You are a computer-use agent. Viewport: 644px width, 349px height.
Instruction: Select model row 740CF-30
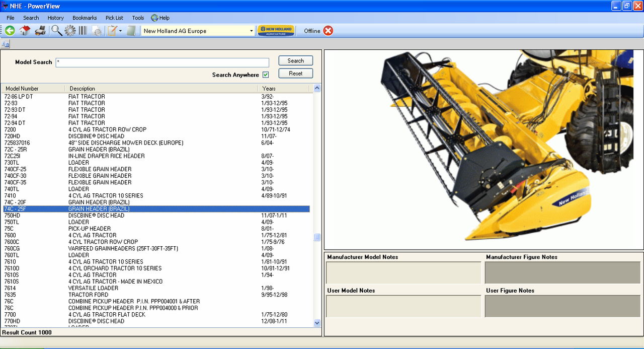point(155,176)
